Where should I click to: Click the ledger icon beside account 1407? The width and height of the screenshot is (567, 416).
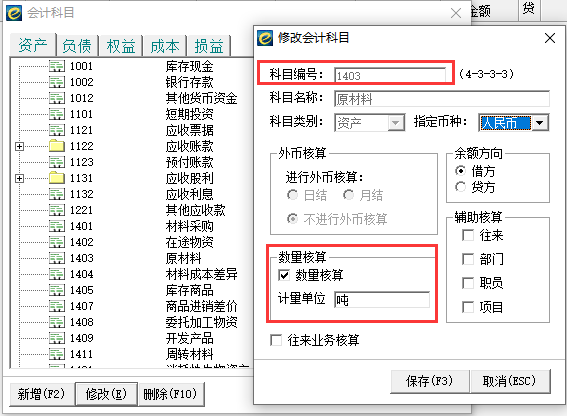coord(57,306)
